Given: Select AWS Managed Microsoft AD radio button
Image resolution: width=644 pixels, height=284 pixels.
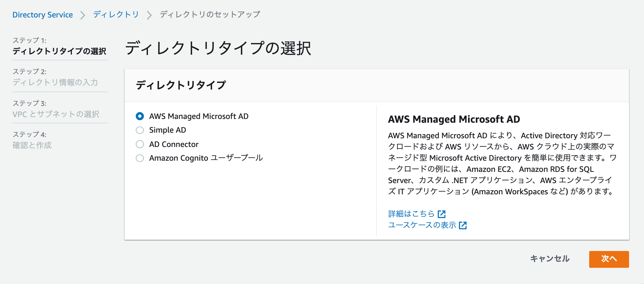Looking at the screenshot, I should (x=140, y=116).
